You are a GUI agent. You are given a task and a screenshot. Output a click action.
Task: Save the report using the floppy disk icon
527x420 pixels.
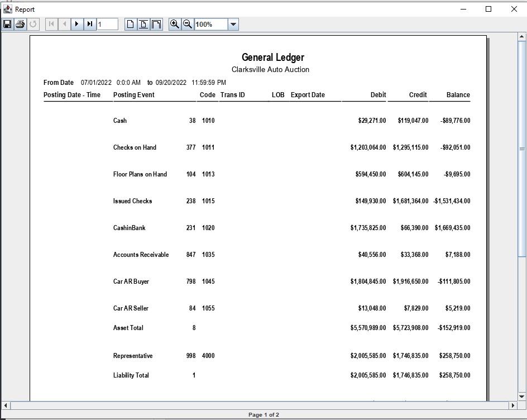(7, 24)
